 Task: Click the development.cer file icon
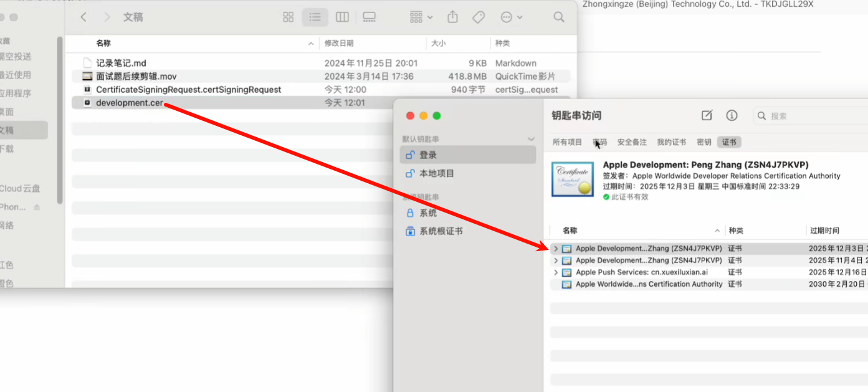87,103
